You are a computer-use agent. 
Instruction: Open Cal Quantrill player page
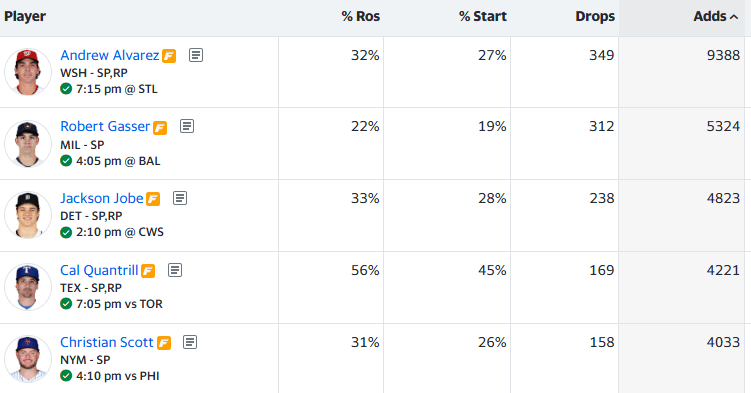pyautogui.click(x=99, y=270)
